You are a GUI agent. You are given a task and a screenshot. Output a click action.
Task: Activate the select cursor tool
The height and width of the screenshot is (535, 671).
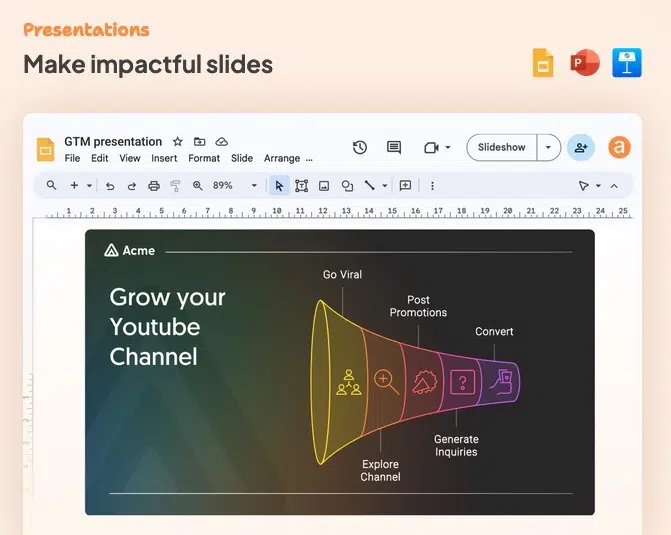pyautogui.click(x=279, y=185)
